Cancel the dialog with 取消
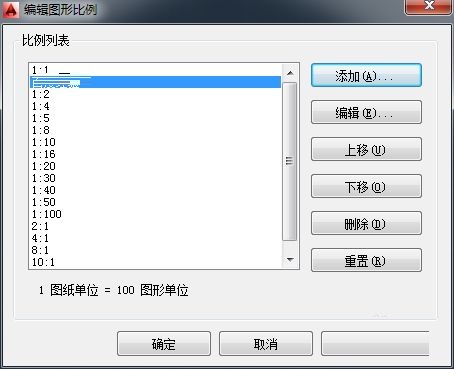 (266, 344)
